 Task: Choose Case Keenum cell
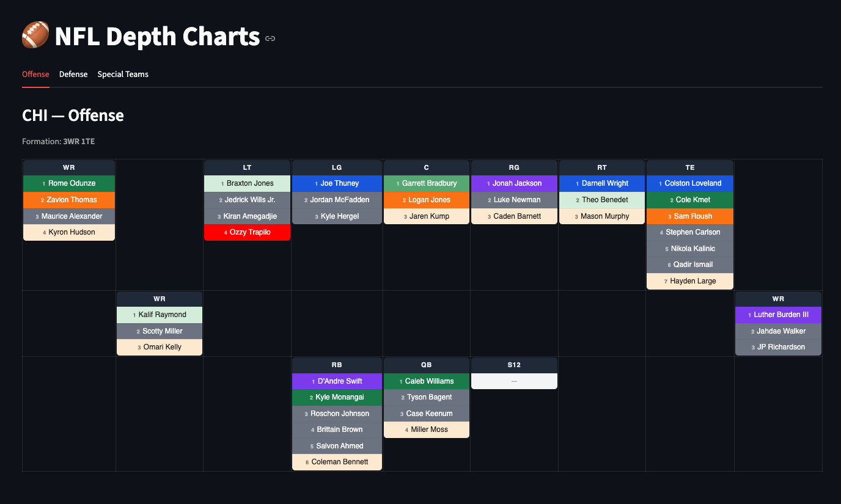coord(427,414)
